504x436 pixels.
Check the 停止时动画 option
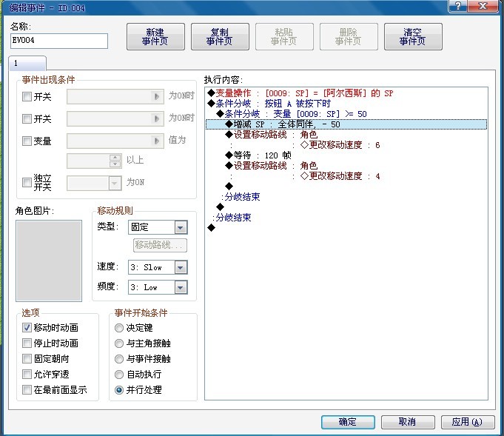[27, 343]
